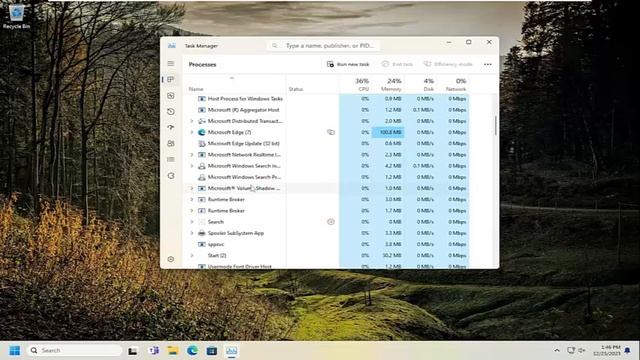640x360 pixels.
Task: Open the Services page sidebar icon
Action: click(171, 176)
